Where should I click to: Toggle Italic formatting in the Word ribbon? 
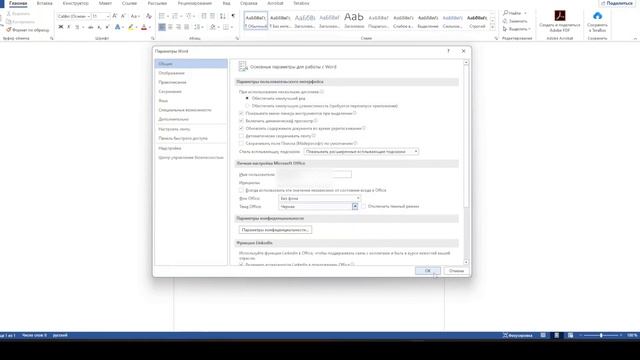69,27
